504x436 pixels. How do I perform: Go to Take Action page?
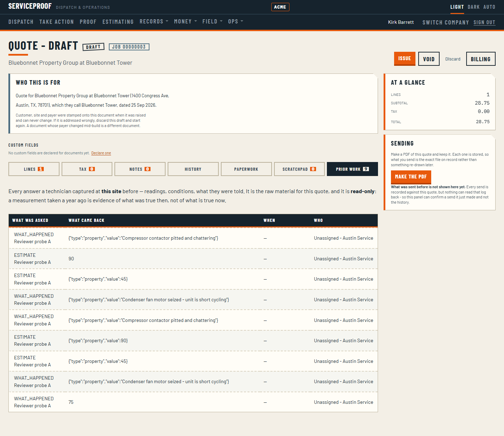click(x=56, y=22)
